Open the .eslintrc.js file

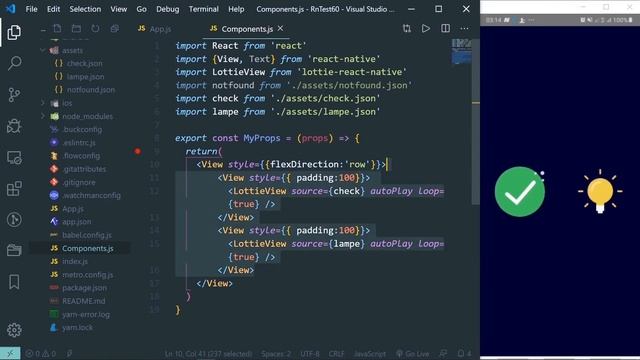pos(79,142)
